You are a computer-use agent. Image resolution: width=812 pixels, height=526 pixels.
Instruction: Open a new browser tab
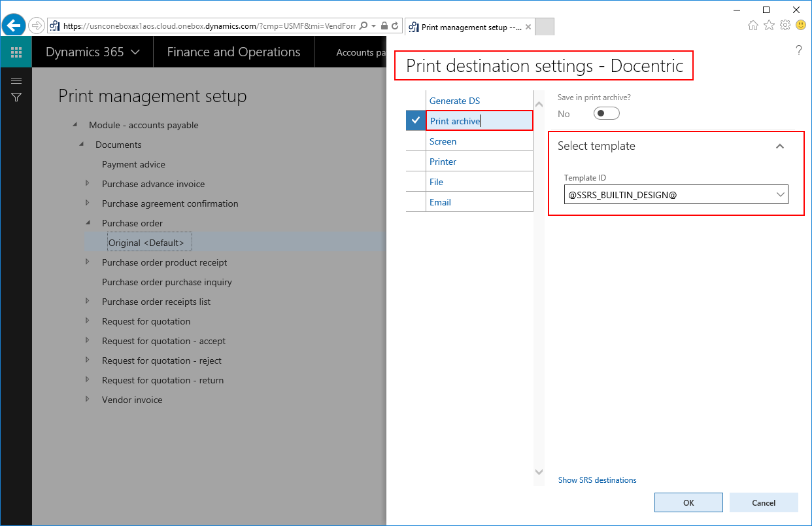point(545,27)
